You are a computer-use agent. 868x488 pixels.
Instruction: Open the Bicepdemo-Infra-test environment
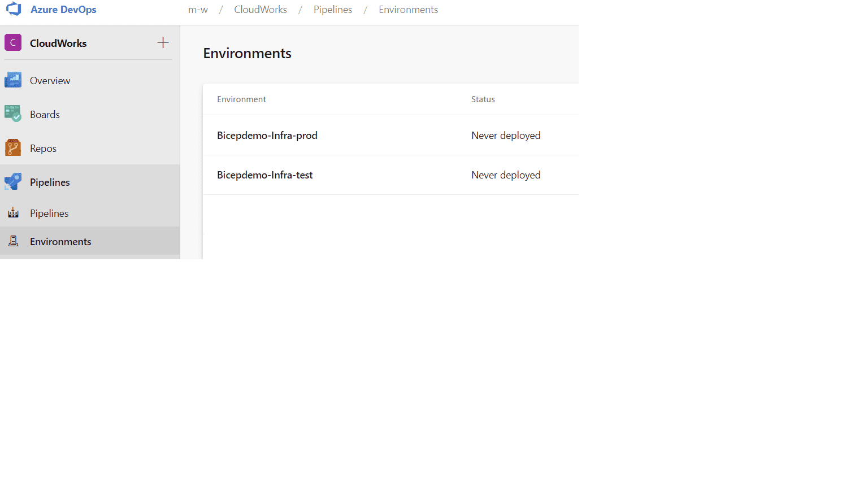(x=265, y=175)
